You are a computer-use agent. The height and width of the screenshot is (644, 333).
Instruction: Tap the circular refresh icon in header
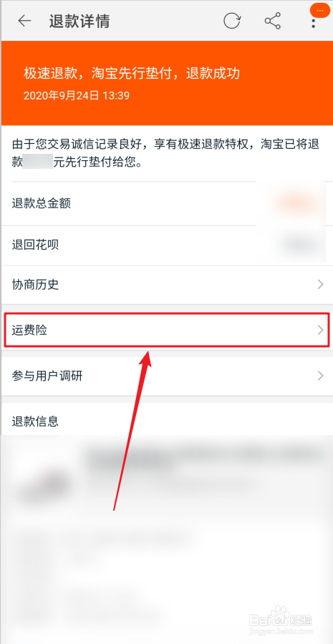pyautogui.click(x=232, y=21)
